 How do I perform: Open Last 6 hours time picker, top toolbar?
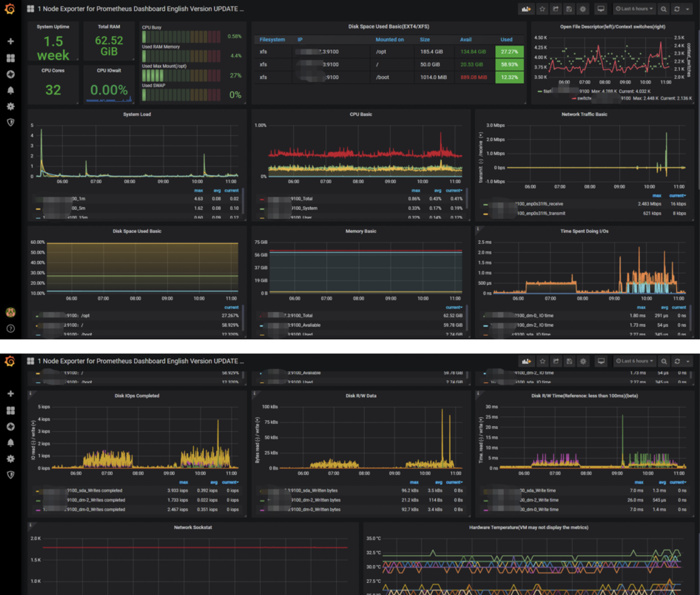[x=634, y=9]
